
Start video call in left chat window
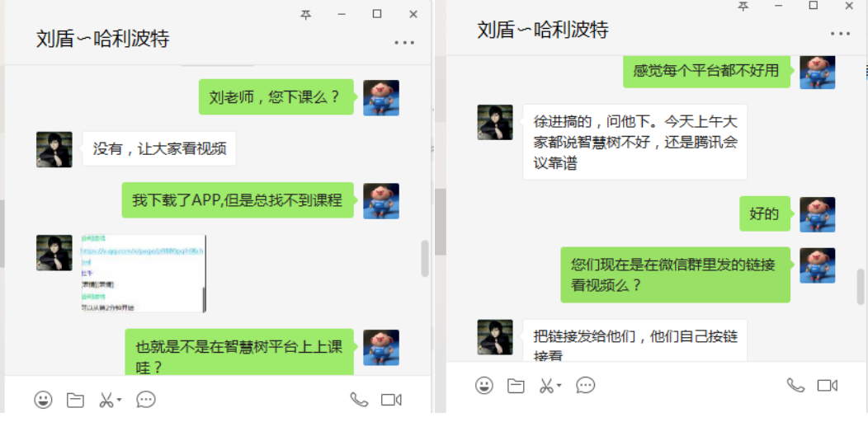point(391,399)
